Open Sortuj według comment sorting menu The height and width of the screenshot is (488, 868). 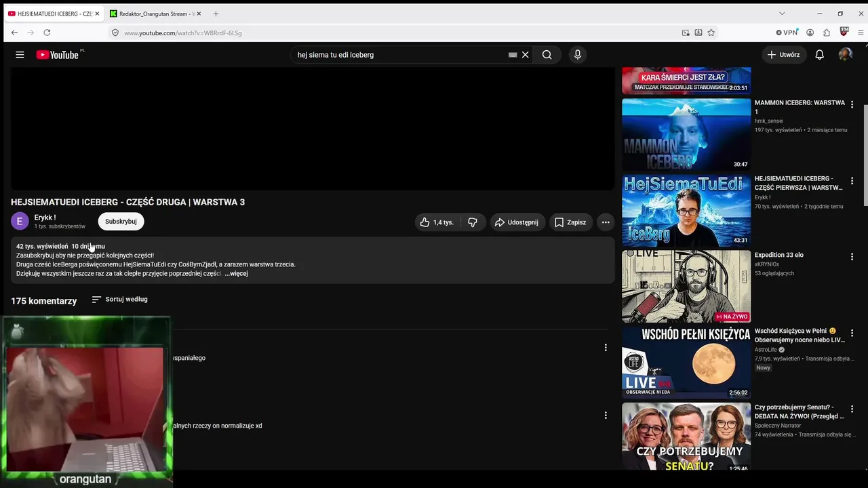point(119,300)
